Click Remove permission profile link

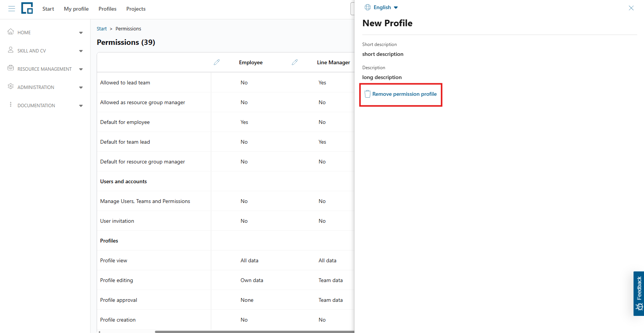point(405,94)
